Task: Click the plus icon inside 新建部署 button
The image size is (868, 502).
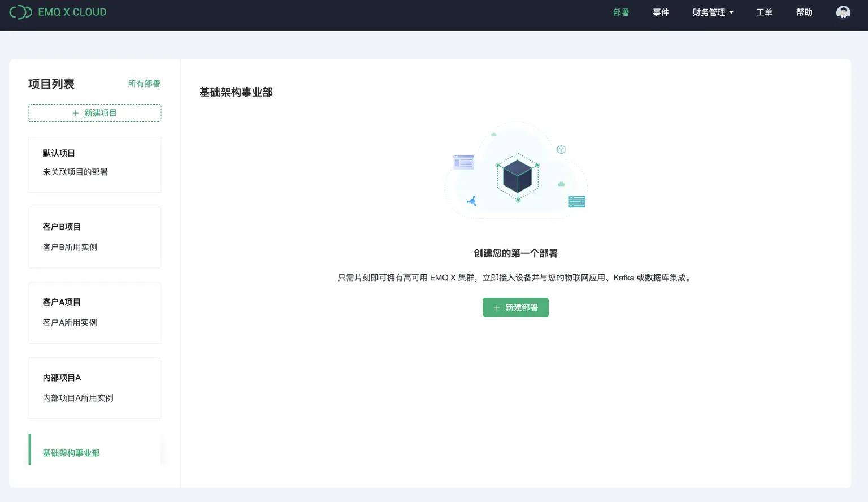Action: point(497,308)
